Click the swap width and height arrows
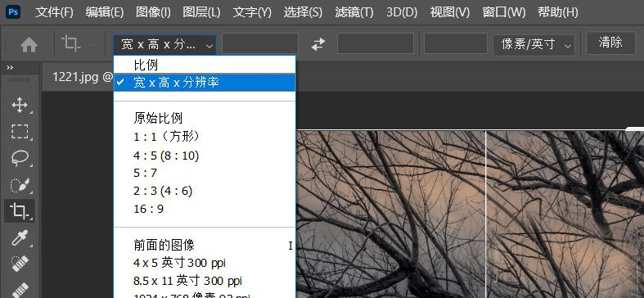This screenshot has height=298, width=644. [318, 44]
